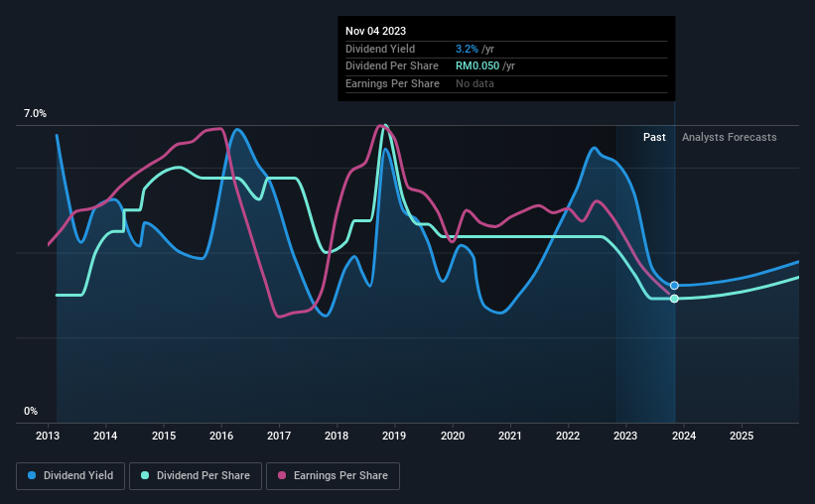Click the Analysts Forecasts label

730,137
